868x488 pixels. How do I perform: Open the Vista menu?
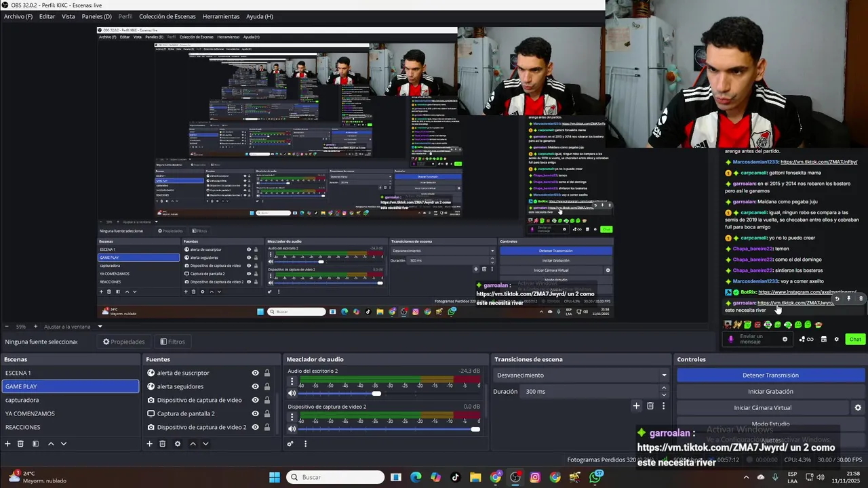point(68,16)
